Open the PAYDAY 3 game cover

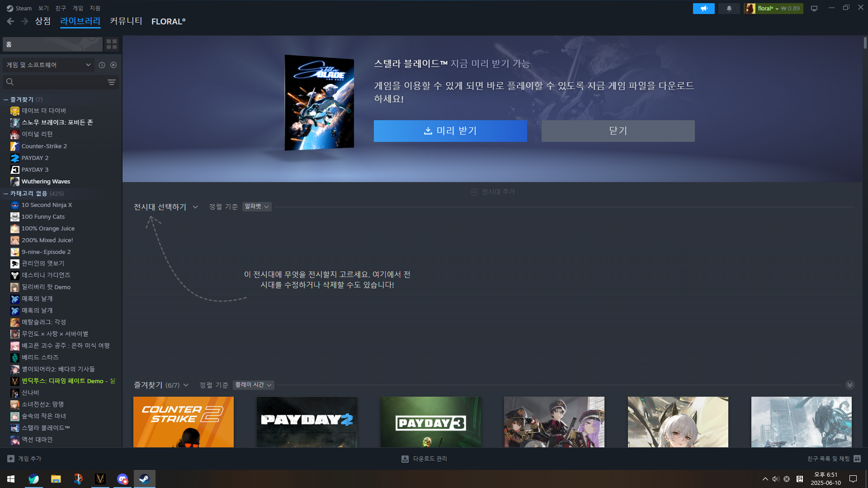coord(430,422)
